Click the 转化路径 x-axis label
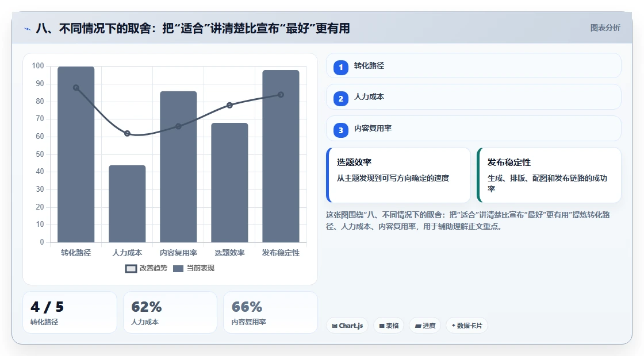644x356 pixels. 76,253
